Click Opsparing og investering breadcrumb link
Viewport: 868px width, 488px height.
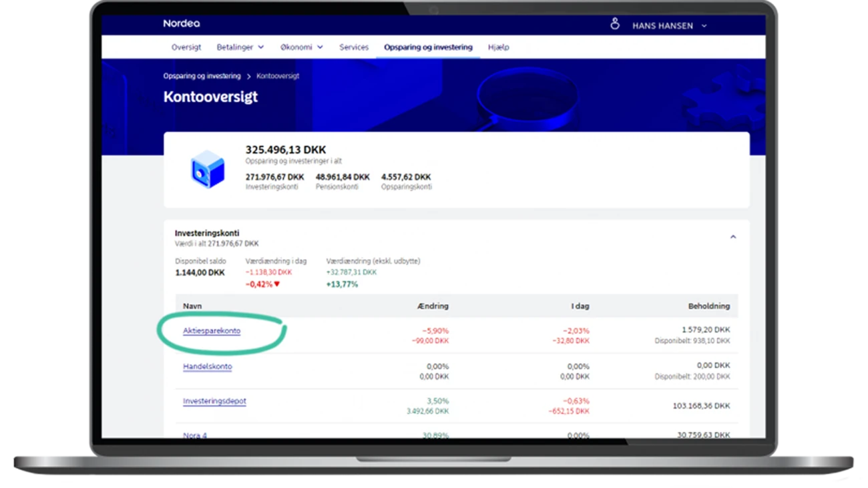(202, 76)
